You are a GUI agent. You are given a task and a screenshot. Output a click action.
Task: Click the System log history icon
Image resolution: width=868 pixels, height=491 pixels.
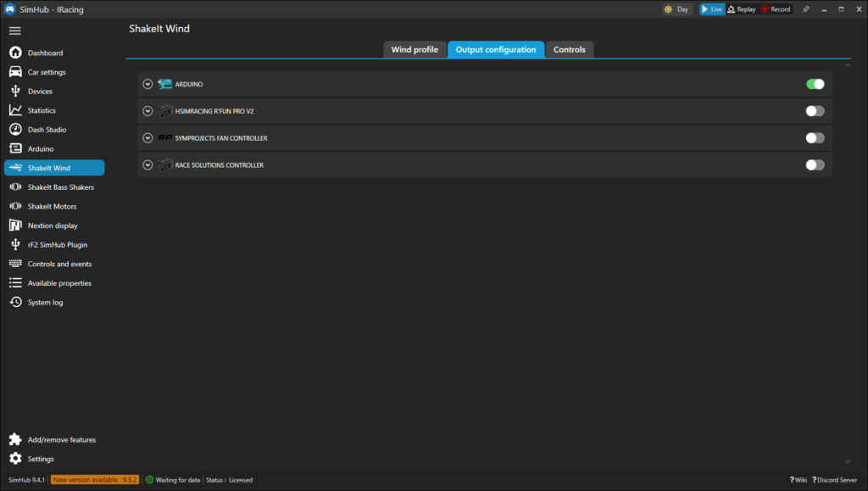point(15,302)
